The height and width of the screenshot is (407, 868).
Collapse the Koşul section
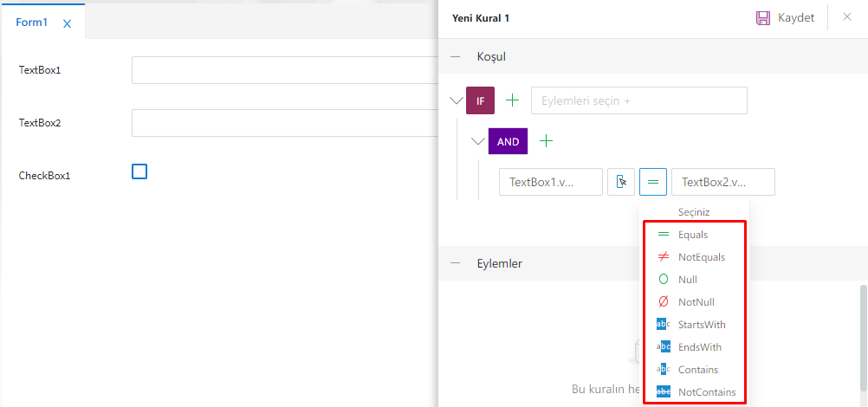click(x=456, y=56)
